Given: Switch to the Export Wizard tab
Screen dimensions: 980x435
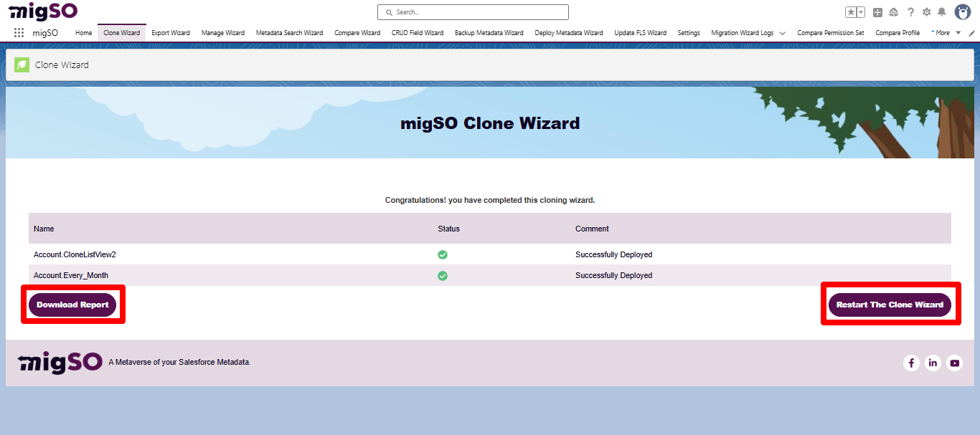Looking at the screenshot, I should pyautogui.click(x=170, y=32).
